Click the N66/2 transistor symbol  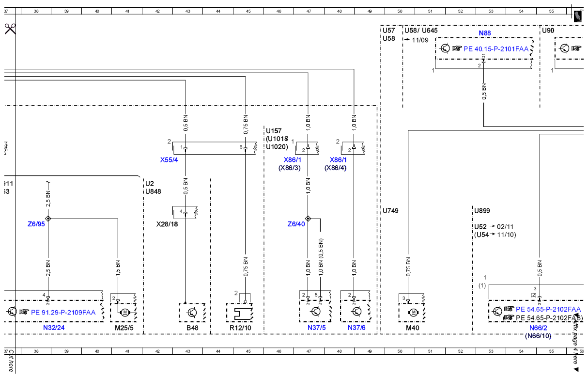(497, 312)
